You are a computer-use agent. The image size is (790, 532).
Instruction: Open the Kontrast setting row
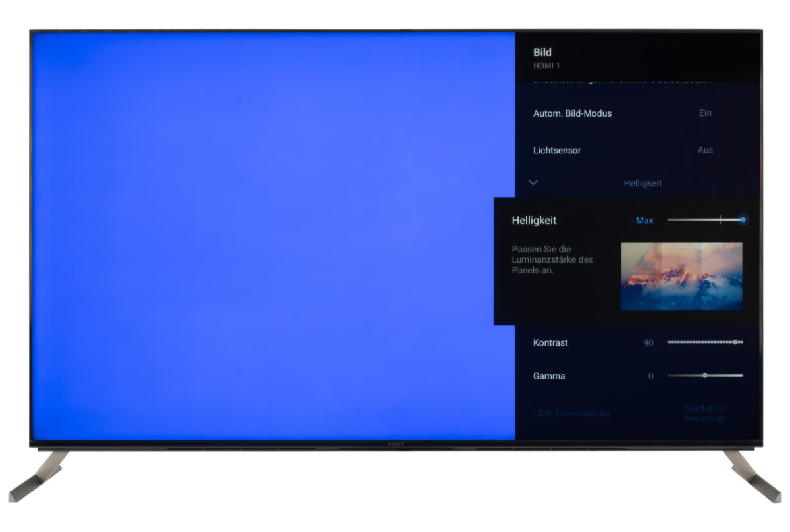[x=550, y=342]
